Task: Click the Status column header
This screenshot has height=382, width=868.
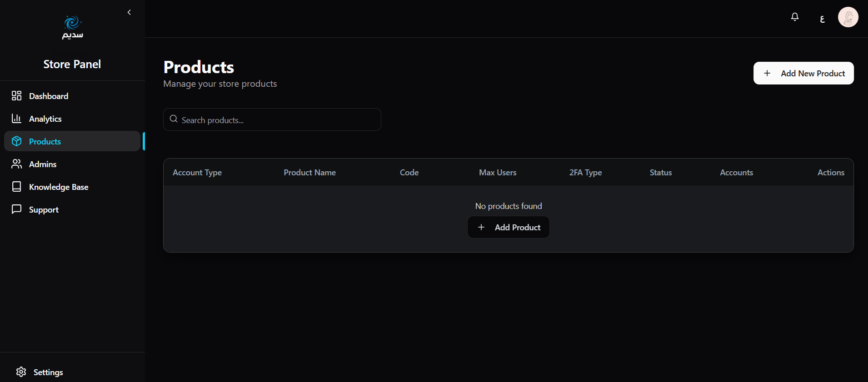Action: click(x=660, y=173)
